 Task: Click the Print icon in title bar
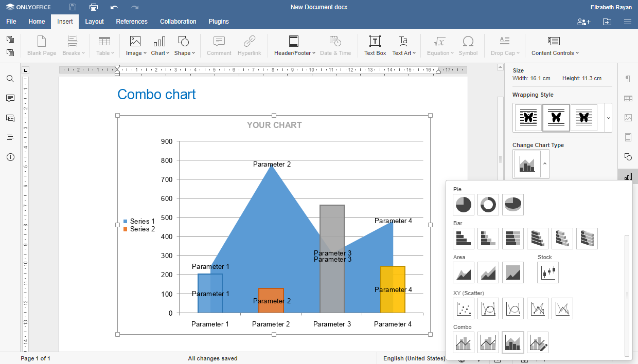click(94, 7)
